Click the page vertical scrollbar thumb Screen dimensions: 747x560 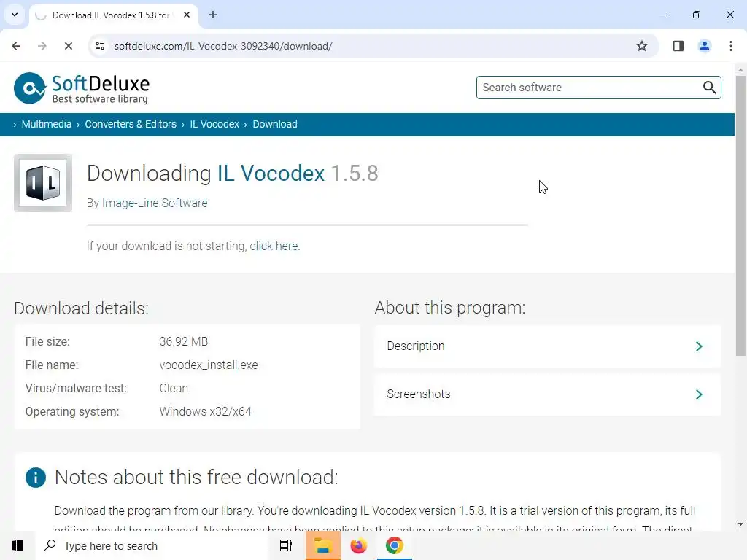coord(740,215)
